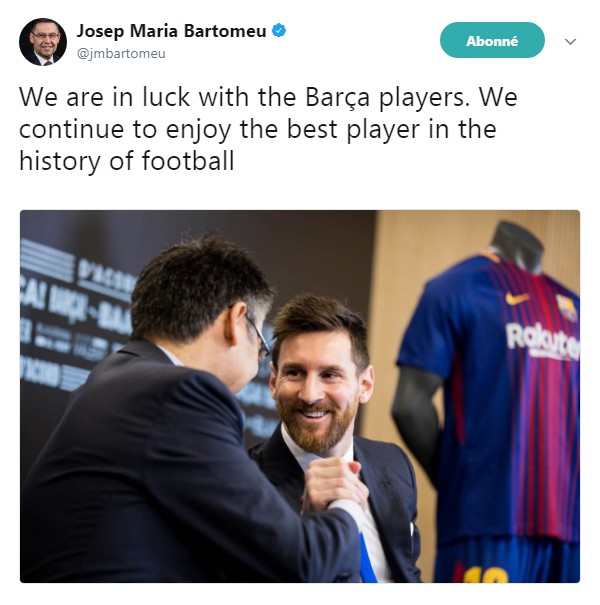600x605 pixels.
Task: Click the word 'Barça' in the tweet
Action: tap(338, 97)
